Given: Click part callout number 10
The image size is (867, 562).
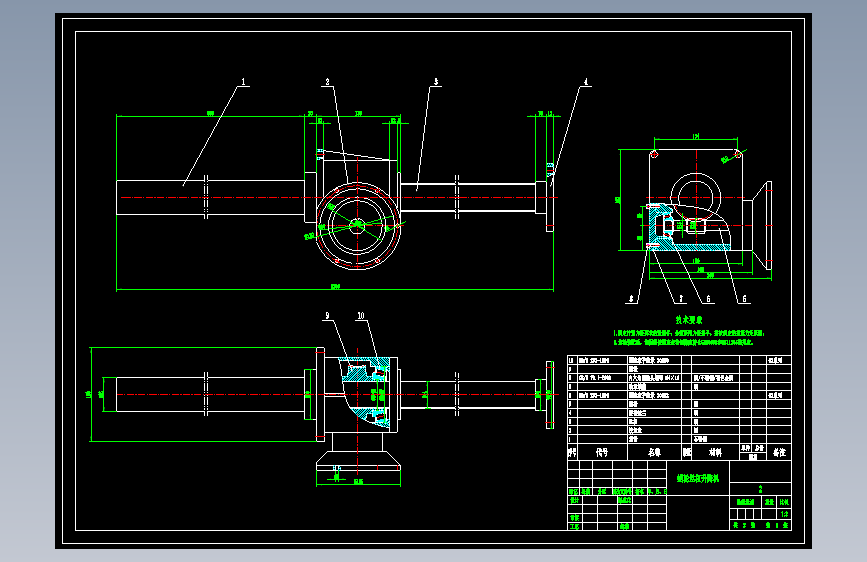Looking at the screenshot, I should coord(361,316).
